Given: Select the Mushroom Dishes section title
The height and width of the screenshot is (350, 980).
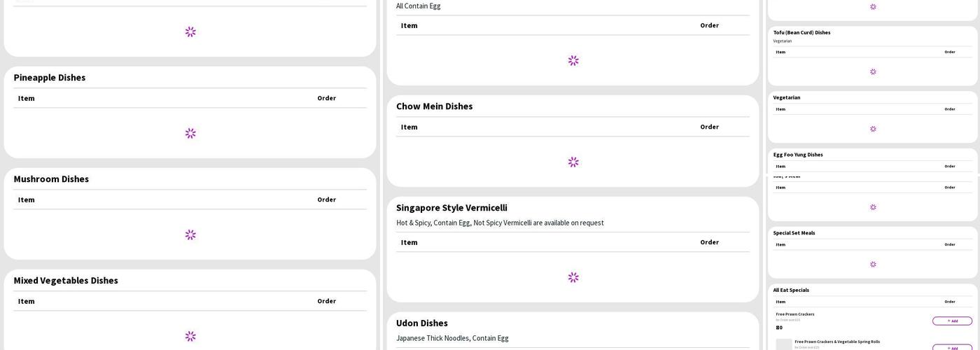Looking at the screenshot, I should click(x=51, y=179).
